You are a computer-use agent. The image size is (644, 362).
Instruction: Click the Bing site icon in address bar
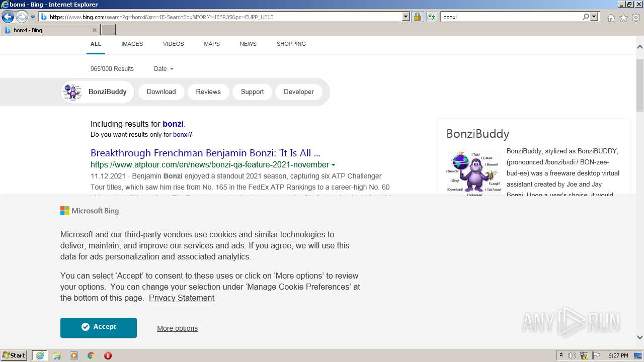point(44,17)
